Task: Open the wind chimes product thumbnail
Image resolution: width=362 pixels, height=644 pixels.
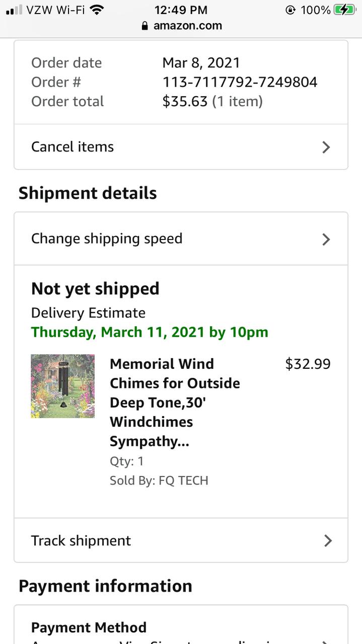Action: [x=62, y=386]
